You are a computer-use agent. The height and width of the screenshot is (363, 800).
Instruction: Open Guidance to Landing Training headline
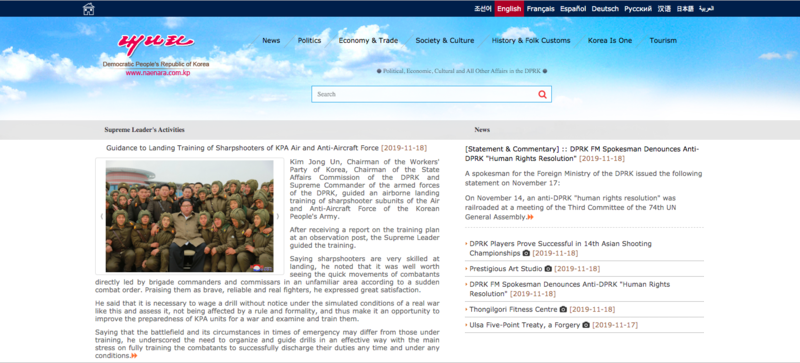coord(242,148)
